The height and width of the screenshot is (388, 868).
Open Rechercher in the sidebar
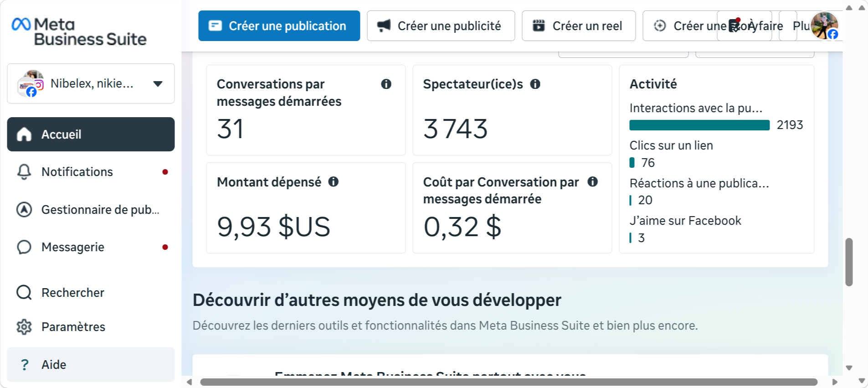coord(91,292)
